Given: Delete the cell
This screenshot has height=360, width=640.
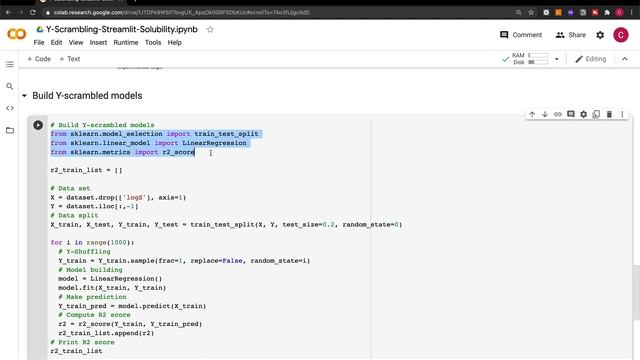Looking at the screenshot, I should pyautogui.click(x=609, y=114).
